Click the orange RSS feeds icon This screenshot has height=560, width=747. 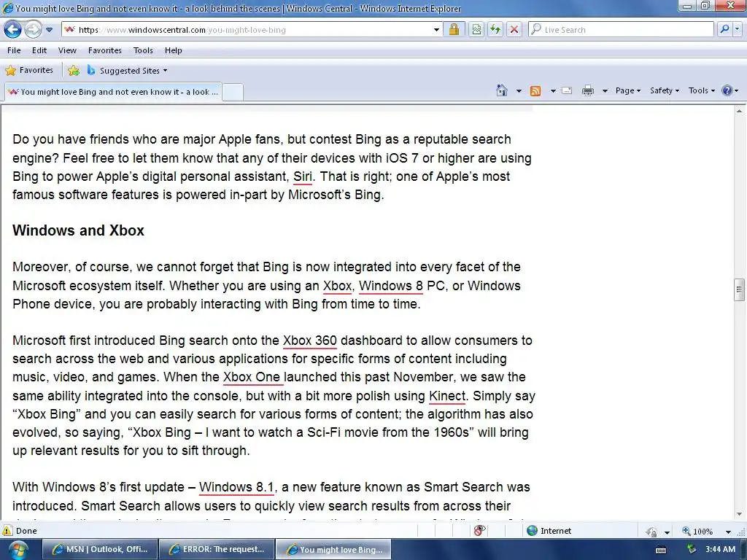(x=535, y=90)
